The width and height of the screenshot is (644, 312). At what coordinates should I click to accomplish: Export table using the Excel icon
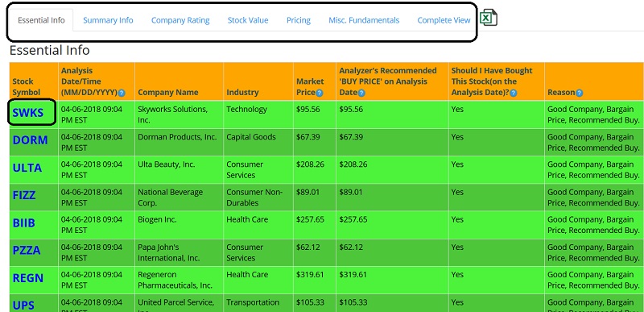[x=489, y=18]
